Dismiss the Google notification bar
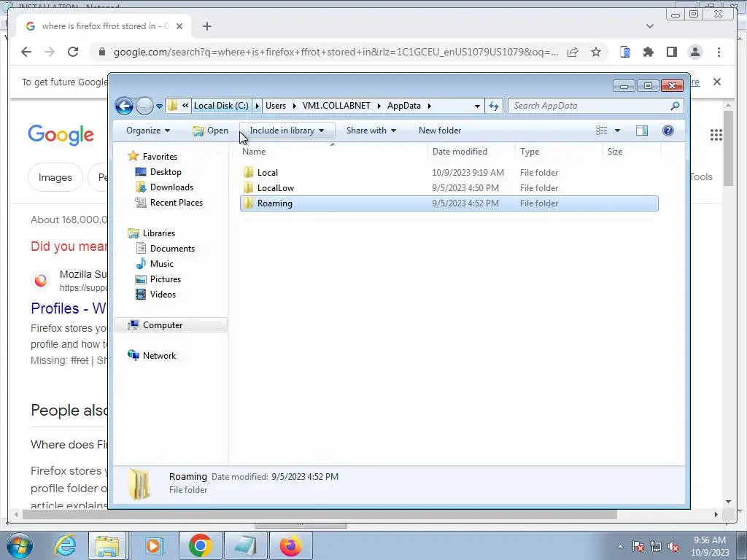Viewport: 747px width, 560px height. [x=716, y=82]
